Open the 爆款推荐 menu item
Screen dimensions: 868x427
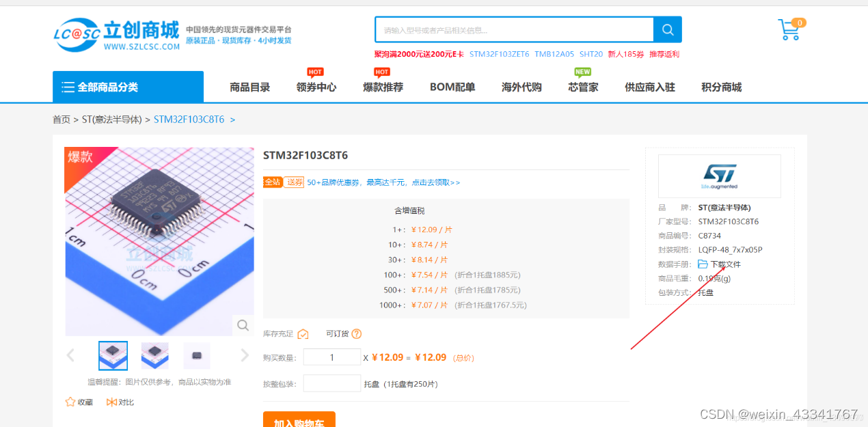pyautogui.click(x=383, y=87)
